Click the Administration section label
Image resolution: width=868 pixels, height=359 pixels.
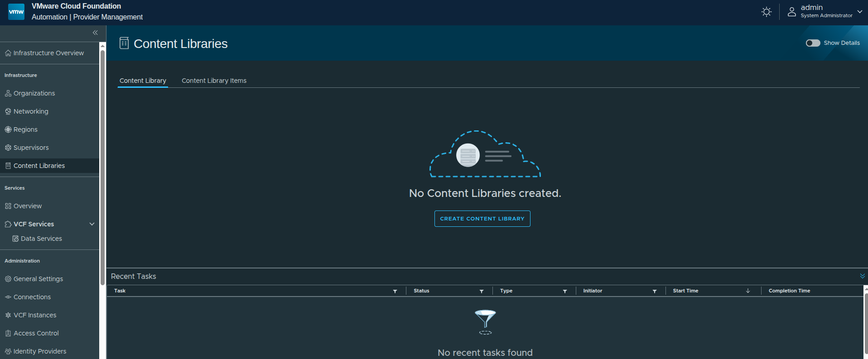coord(22,261)
